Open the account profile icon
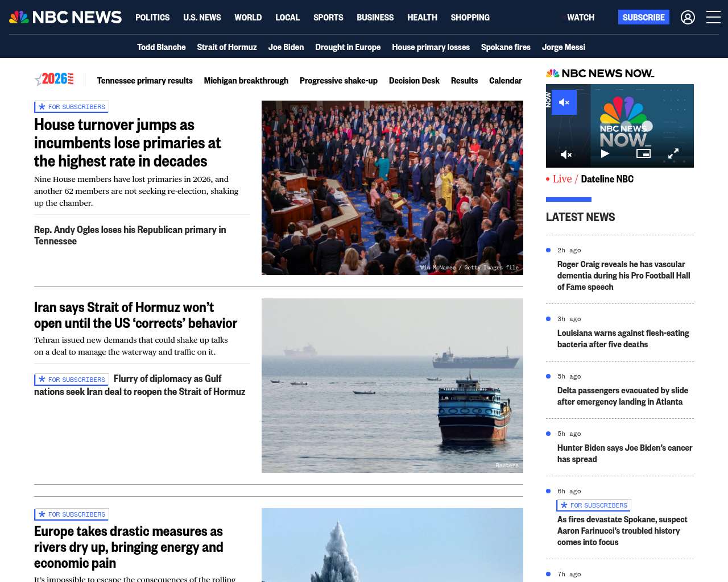728x582 pixels. (x=688, y=18)
